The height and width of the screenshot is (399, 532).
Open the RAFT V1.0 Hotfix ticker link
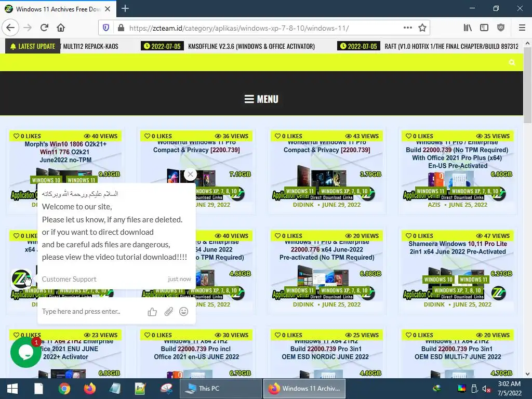tap(451, 46)
